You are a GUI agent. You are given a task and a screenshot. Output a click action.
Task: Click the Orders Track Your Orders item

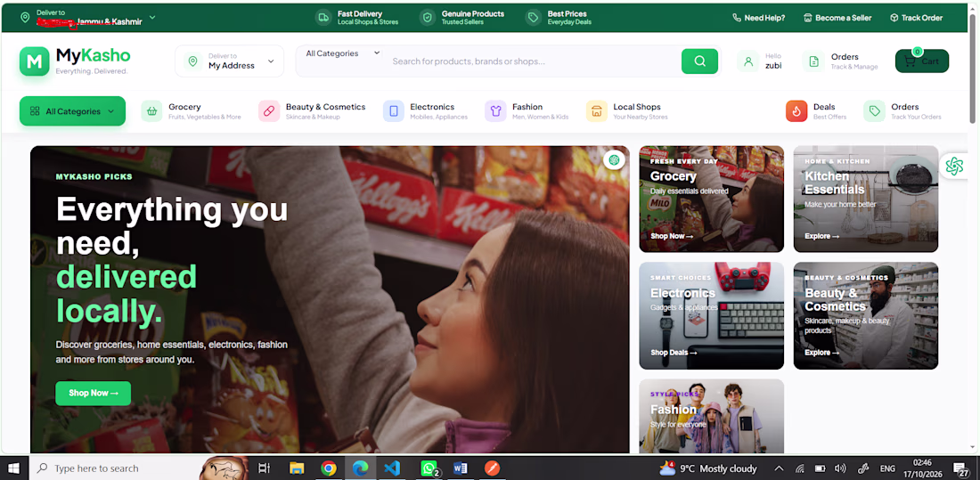(x=902, y=111)
